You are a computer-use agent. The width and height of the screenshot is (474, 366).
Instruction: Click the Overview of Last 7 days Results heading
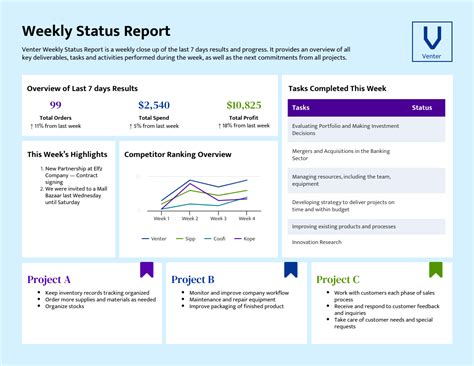click(82, 89)
